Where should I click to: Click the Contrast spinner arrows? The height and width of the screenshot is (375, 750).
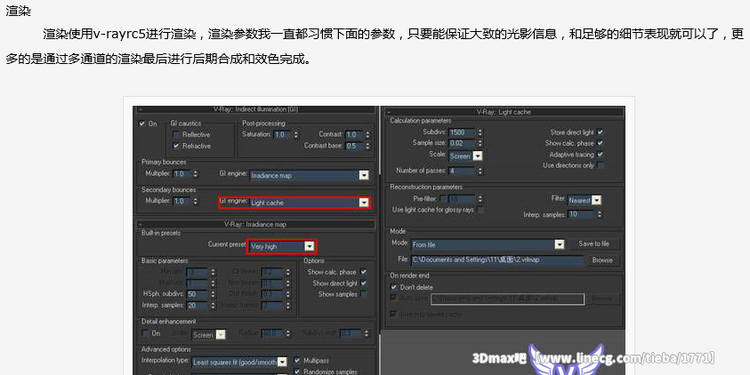368,134
